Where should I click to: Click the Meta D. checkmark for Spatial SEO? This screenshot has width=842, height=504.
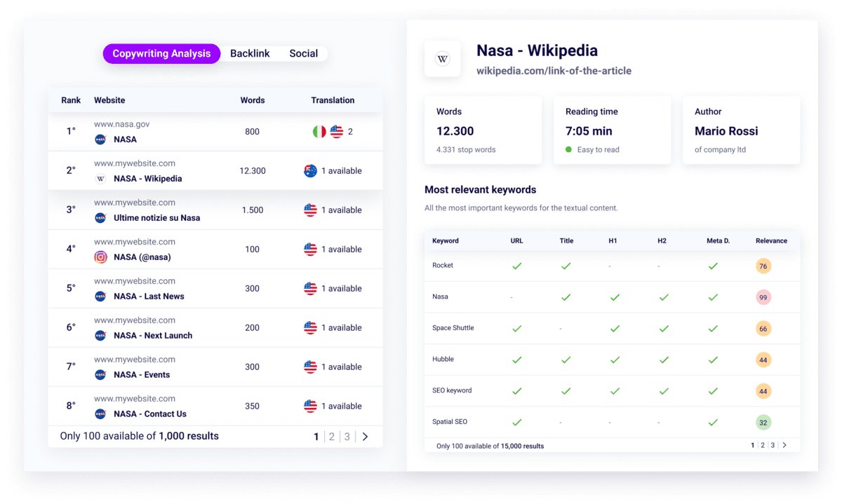tap(713, 422)
